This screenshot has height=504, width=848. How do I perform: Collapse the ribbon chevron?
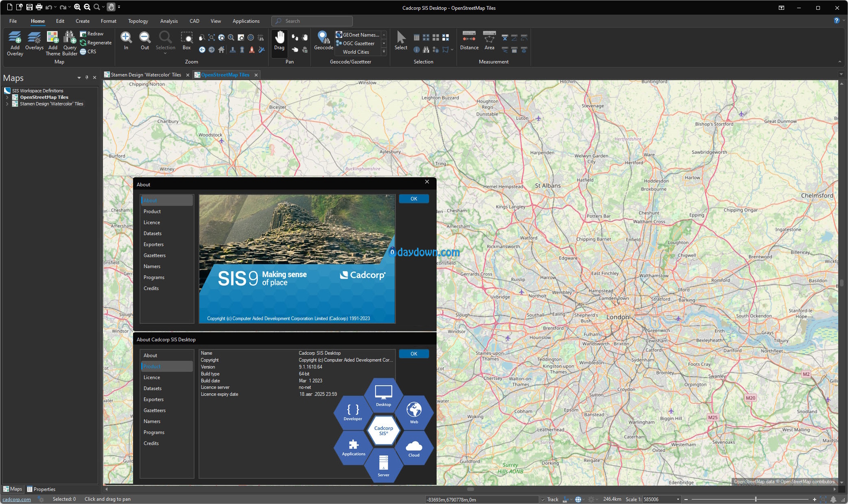click(839, 62)
